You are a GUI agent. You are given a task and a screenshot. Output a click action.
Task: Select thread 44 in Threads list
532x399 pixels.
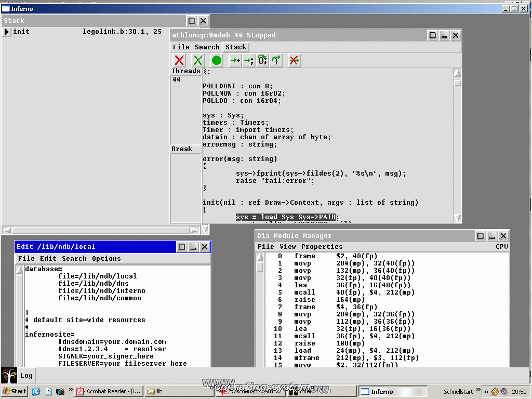click(177, 79)
